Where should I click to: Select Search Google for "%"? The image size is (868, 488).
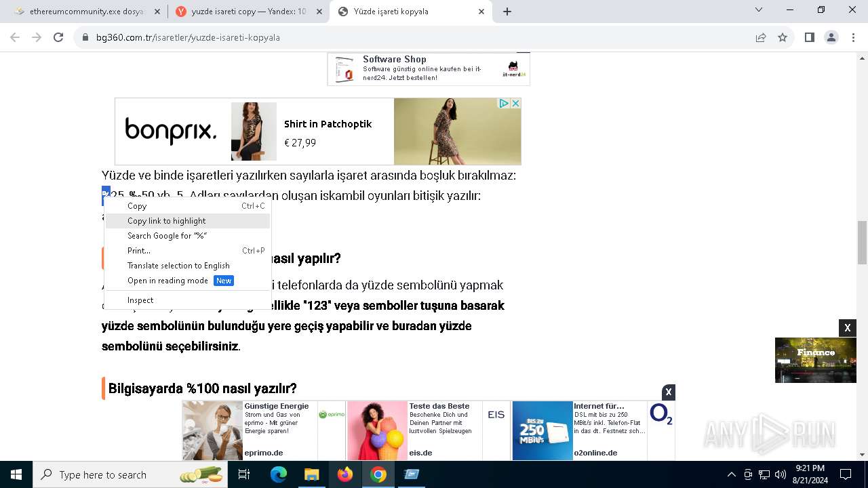pyautogui.click(x=188, y=236)
